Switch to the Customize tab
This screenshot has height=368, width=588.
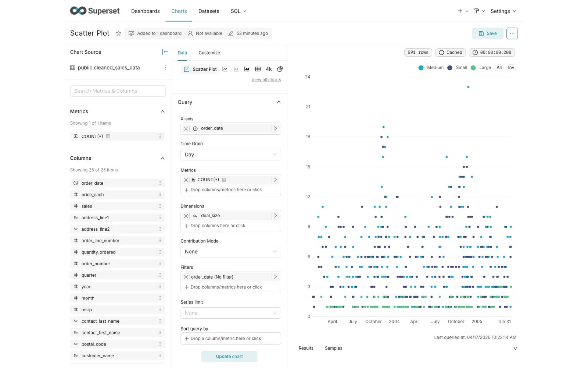click(x=209, y=53)
